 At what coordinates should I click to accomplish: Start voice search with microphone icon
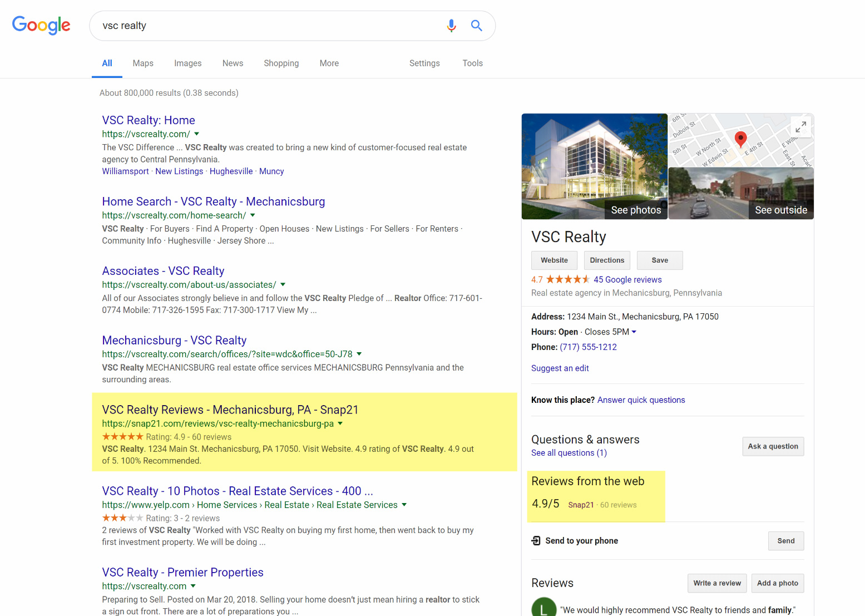pos(451,26)
